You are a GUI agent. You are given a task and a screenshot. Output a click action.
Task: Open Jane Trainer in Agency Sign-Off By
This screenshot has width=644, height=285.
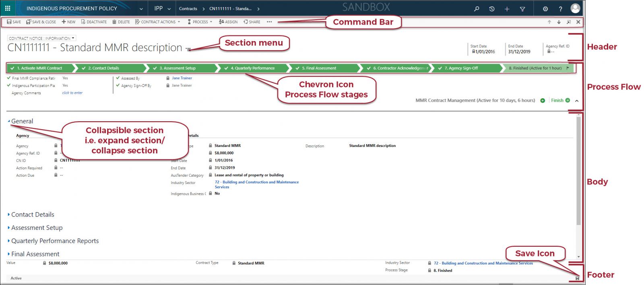tap(182, 85)
